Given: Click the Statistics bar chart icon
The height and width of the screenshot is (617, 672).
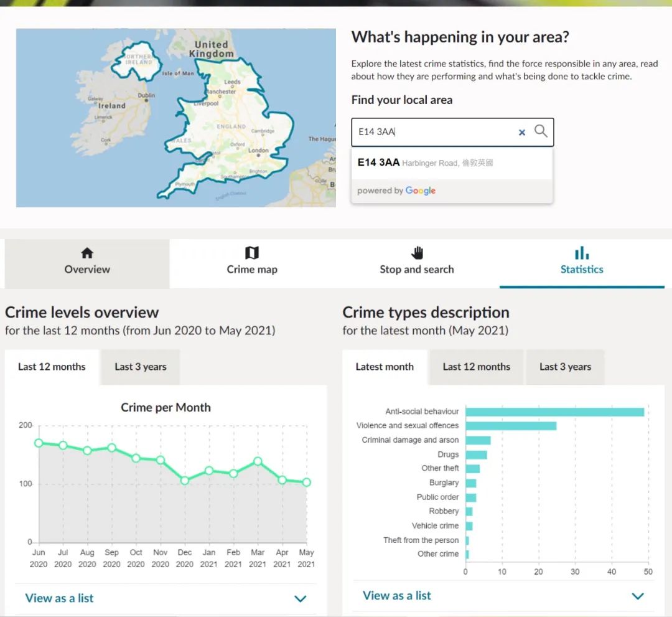Looking at the screenshot, I should [582, 253].
